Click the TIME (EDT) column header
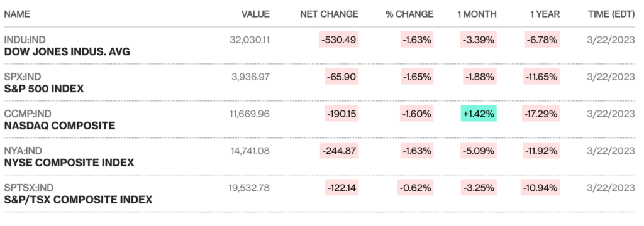The image size is (644, 226). click(x=611, y=14)
